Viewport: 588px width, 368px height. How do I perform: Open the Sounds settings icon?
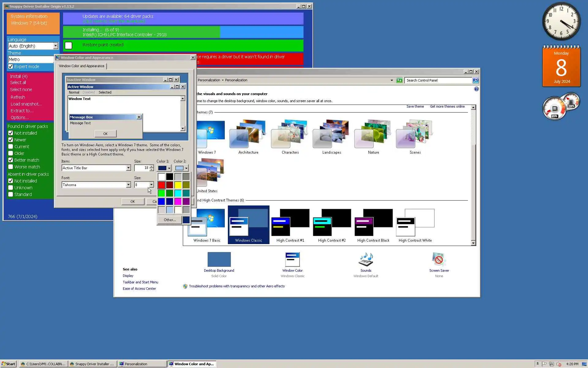(366, 259)
